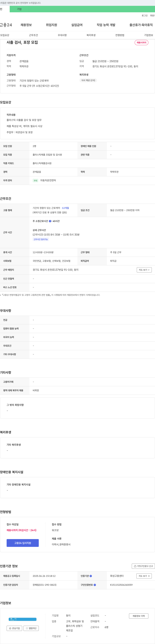
Task: Open the 채용정보 menu
Action: pyautogui.click(x=26, y=25)
